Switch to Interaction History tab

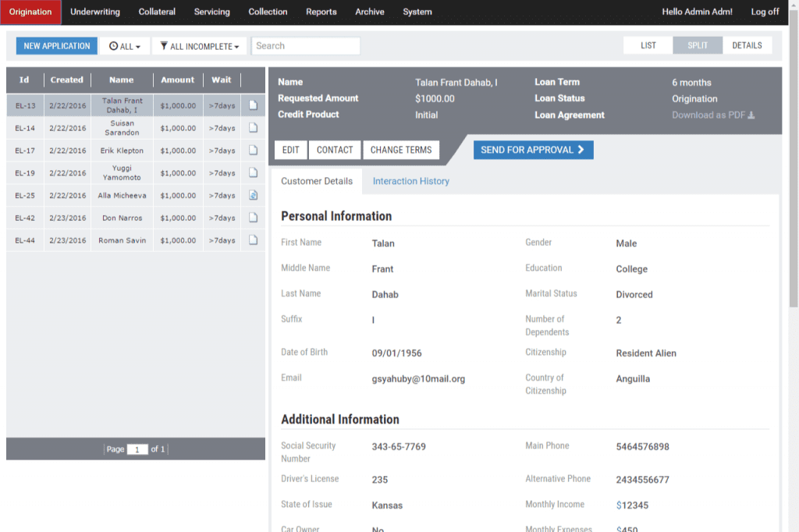click(410, 181)
